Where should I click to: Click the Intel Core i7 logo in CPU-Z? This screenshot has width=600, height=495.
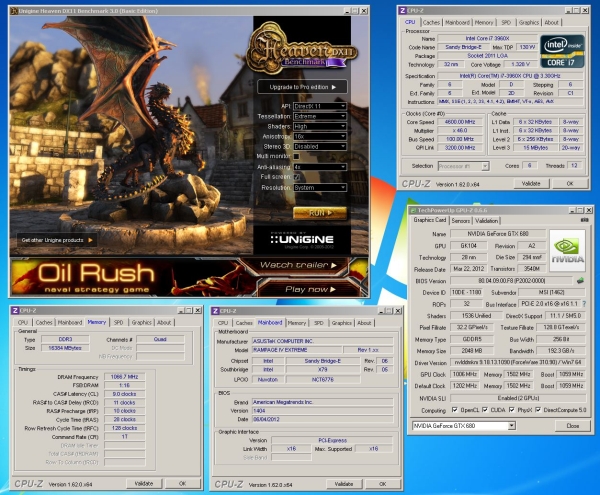coord(562,52)
